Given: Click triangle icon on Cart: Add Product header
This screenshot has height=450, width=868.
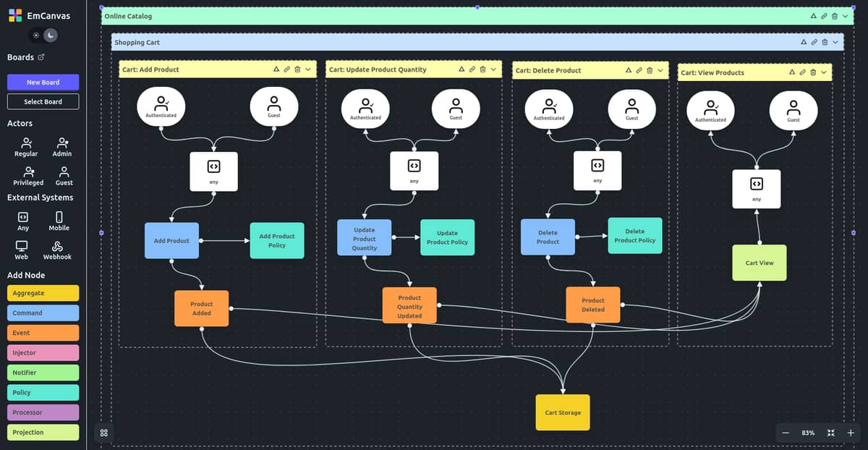Looking at the screenshot, I should point(276,69).
